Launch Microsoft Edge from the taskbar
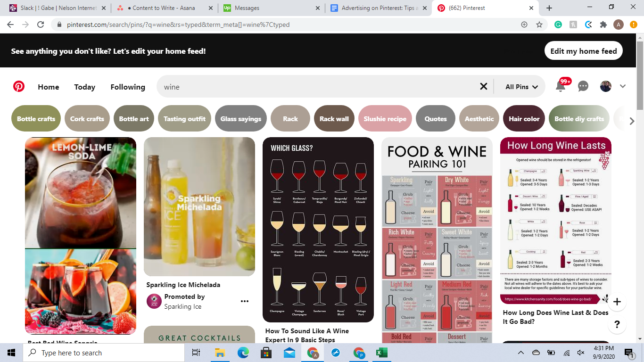 [243, 353]
